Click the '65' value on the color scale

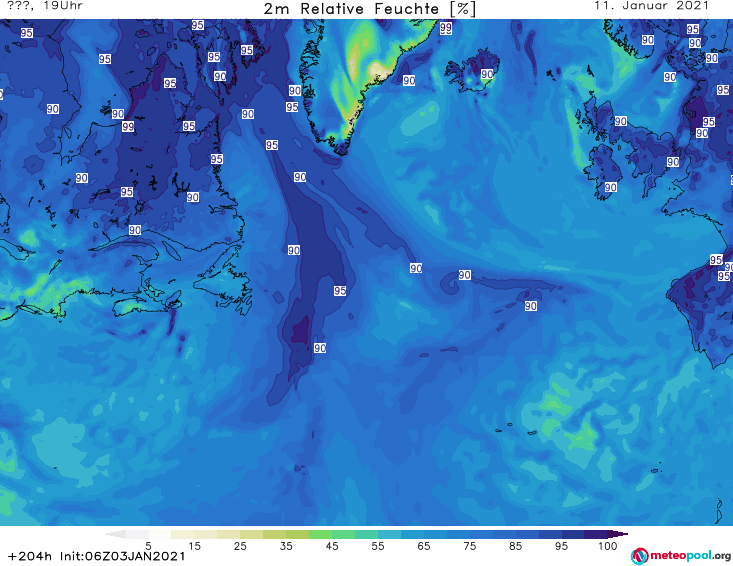pyautogui.click(x=424, y=546)
